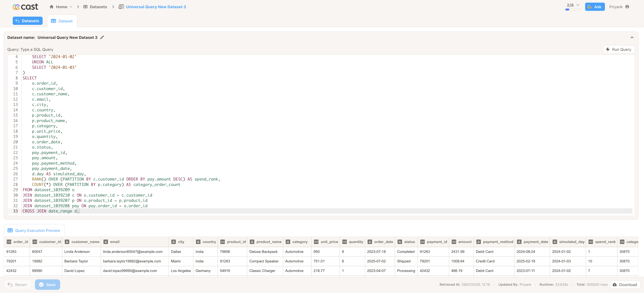Click the SQL dataset icon in breadcrumb
This screenshot has width=644, height=293.
coord(121,7)
